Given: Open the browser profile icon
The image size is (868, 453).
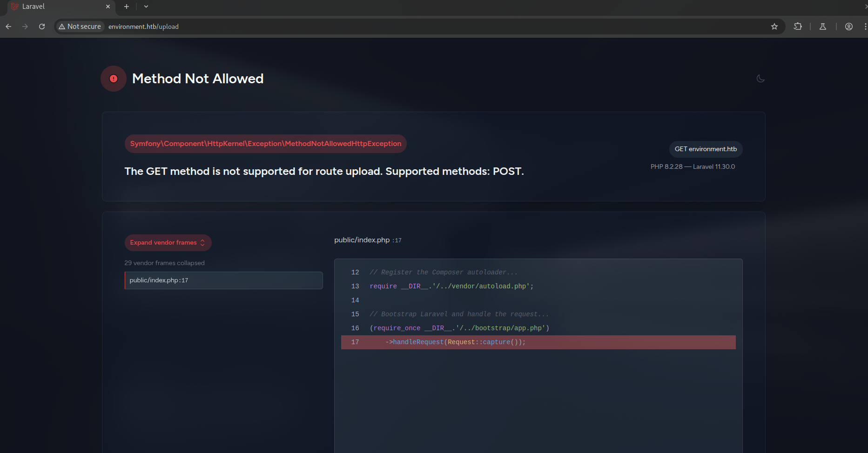Looking at the screenshot, I should [848, 27].
